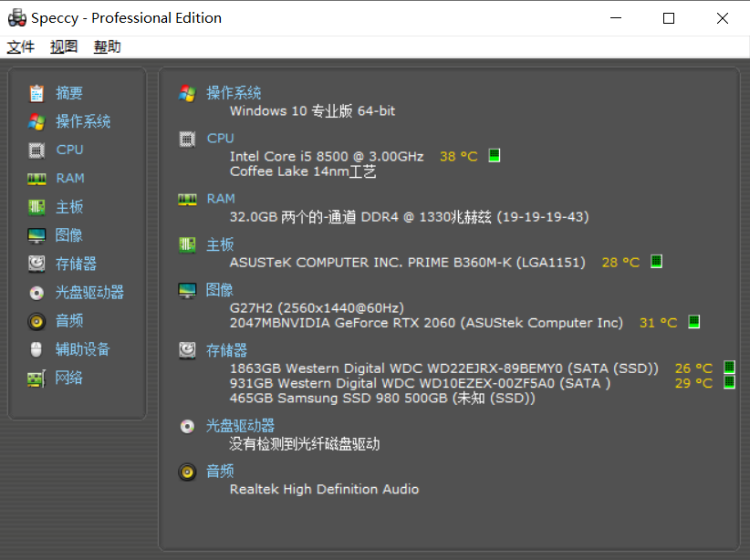The image size is (750, 560).
Task: Open CPU heading link in summary panel
Action: [x=221, y=139]
